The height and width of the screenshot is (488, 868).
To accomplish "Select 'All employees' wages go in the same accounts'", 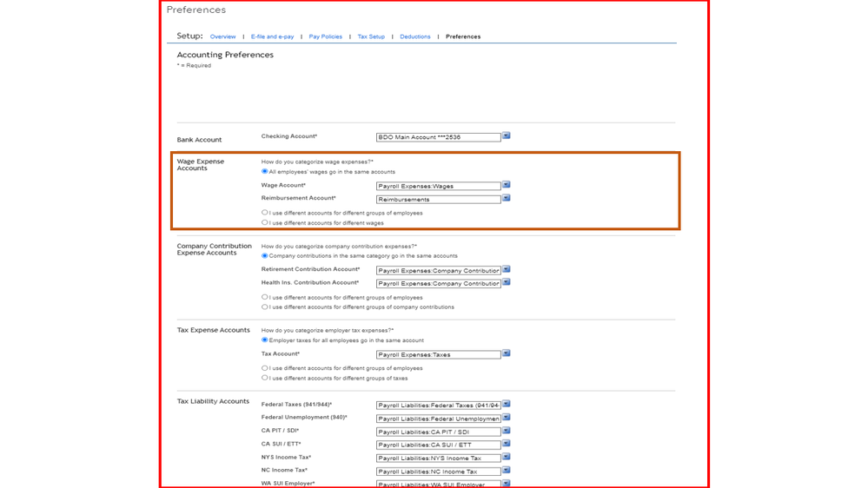I will pos(265,172).
